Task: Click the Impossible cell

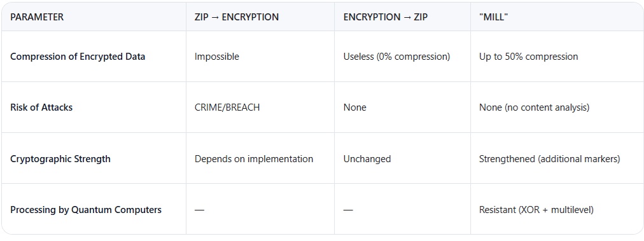Action: click(217, 57)
